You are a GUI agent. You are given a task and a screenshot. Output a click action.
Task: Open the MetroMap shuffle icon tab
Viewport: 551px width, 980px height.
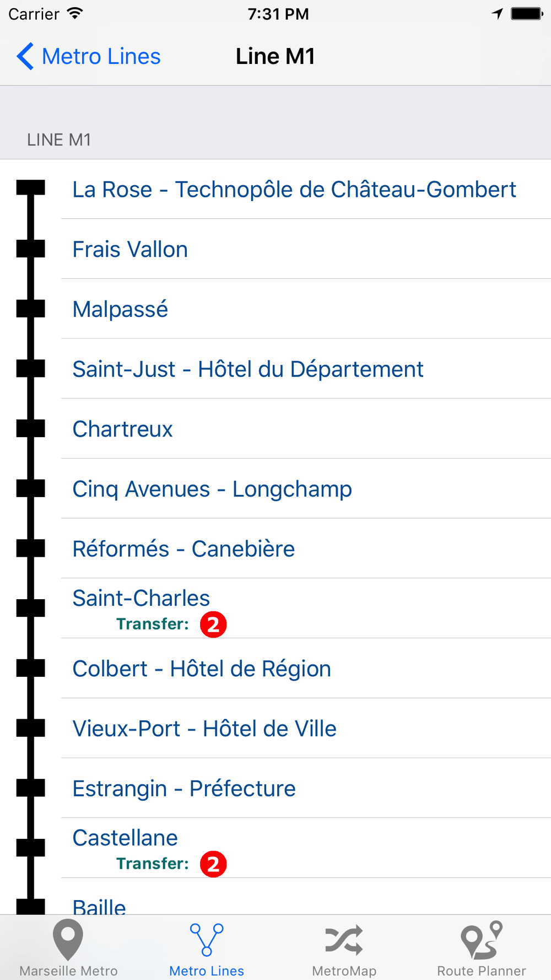344,940
